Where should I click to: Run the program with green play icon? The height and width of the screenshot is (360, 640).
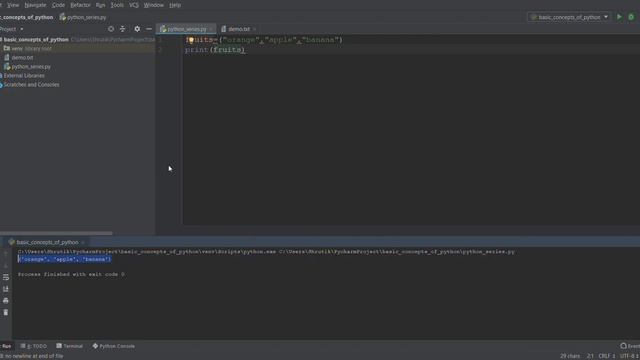click(x=619, y=17)
